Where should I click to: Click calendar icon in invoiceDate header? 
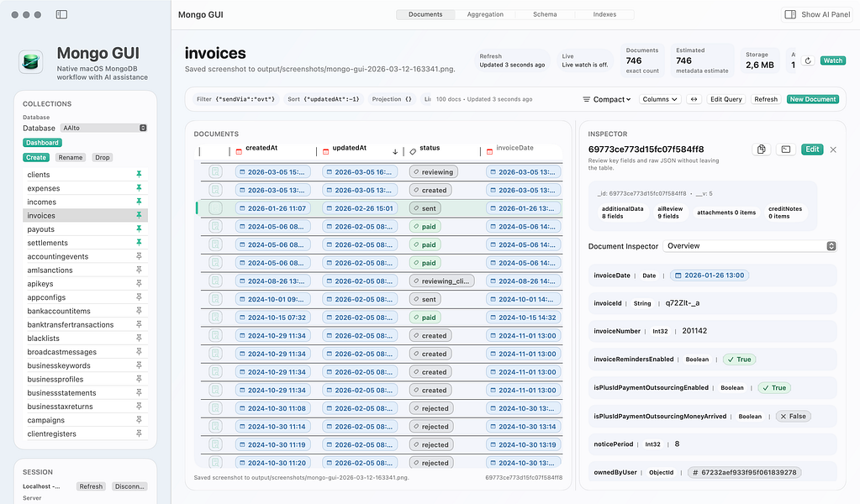pyautogui.click(x=490, y=152)
